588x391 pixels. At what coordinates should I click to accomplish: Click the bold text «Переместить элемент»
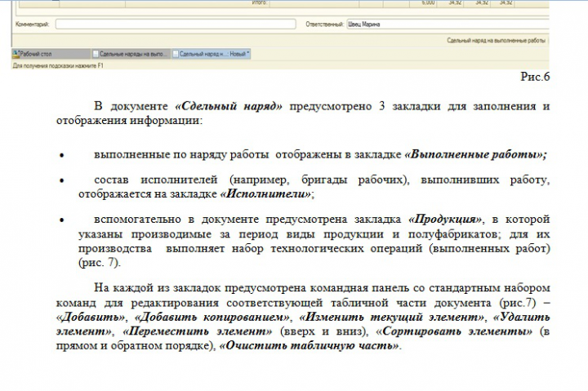198,331
